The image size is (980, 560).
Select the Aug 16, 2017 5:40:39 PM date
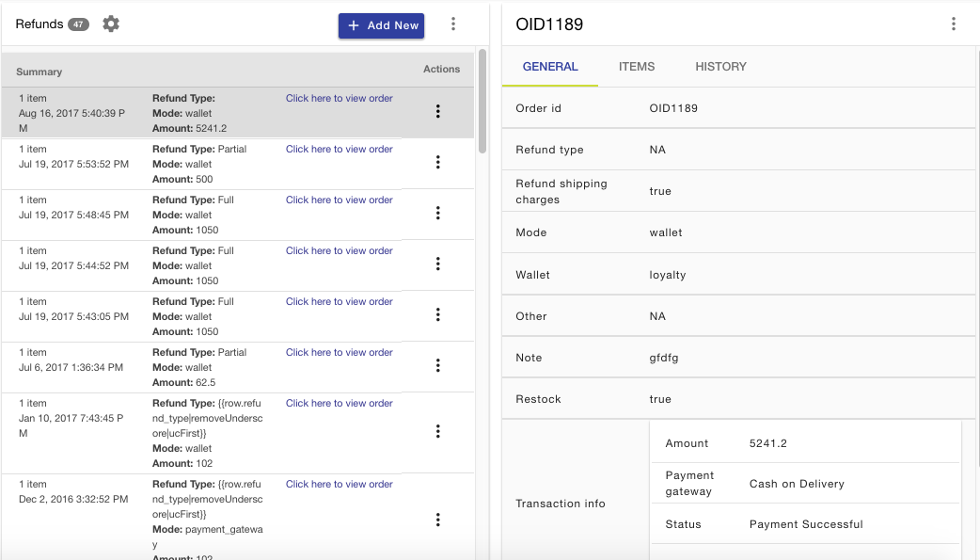(71, 120)
